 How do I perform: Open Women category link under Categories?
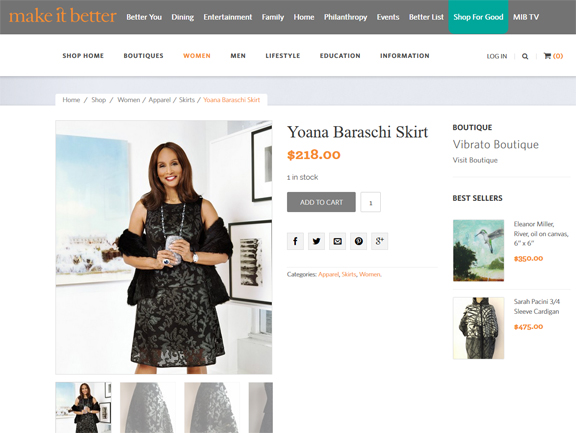(370, 274)
